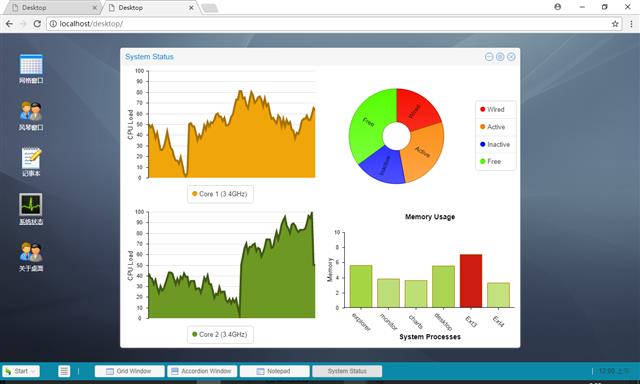640x384 pixels.
Task: Open the about desktop shortcut icon
Action: 31,257
